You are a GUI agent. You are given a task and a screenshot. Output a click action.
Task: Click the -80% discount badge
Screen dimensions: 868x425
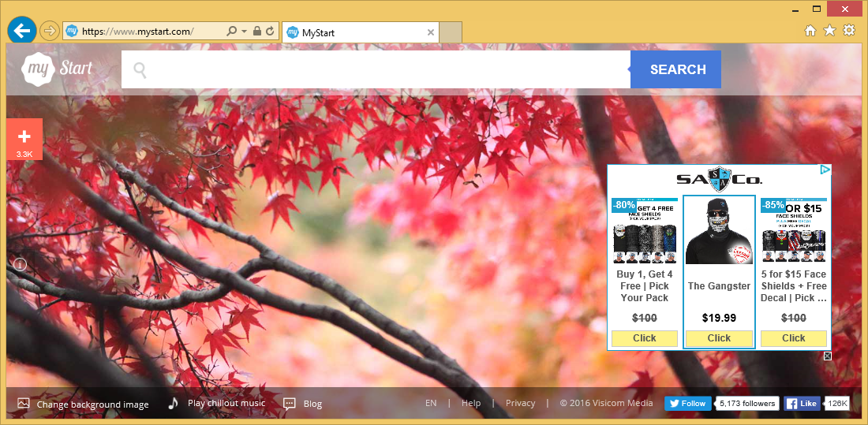click(x=623, y=205)
